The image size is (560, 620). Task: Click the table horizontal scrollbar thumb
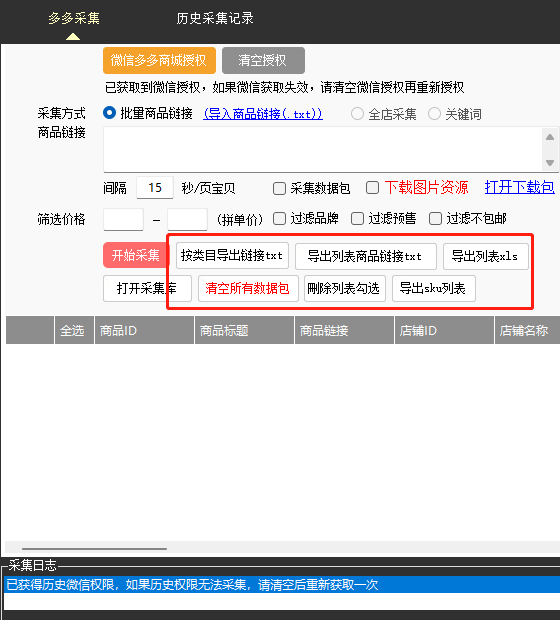click(x=94, y=549)
